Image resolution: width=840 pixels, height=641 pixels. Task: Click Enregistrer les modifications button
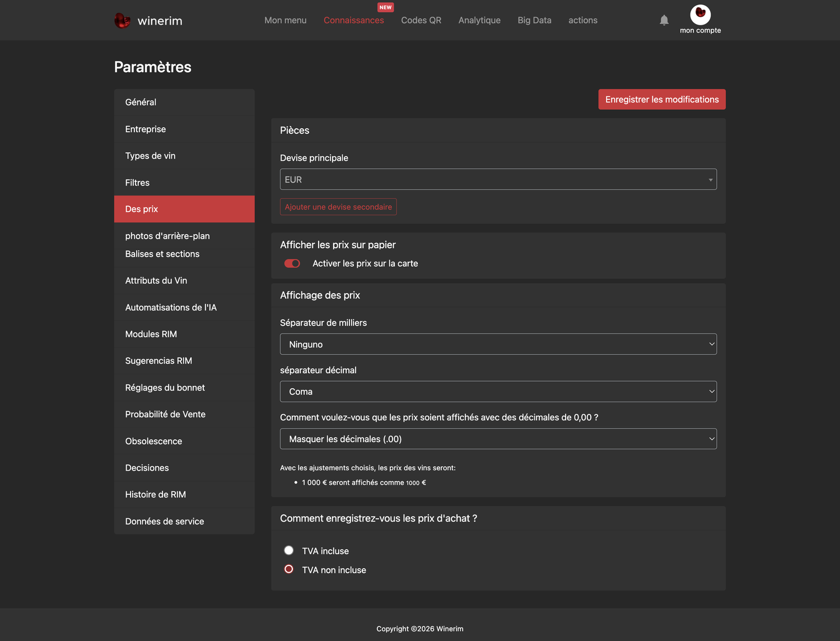(662, 99)
